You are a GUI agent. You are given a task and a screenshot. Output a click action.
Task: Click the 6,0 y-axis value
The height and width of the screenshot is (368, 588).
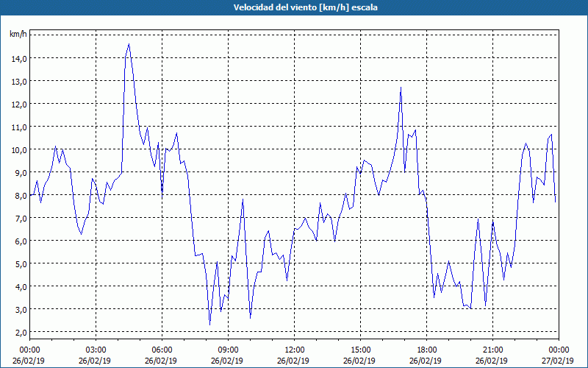click(x=21, y=241)
